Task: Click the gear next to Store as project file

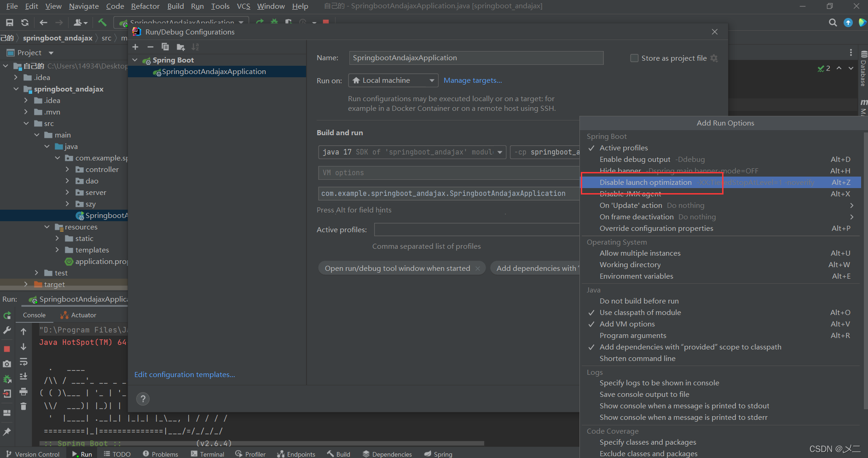Action: 714,58
